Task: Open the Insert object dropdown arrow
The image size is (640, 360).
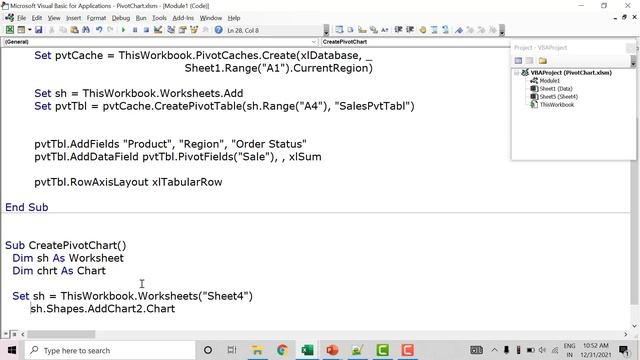Action: pos(29,30)
